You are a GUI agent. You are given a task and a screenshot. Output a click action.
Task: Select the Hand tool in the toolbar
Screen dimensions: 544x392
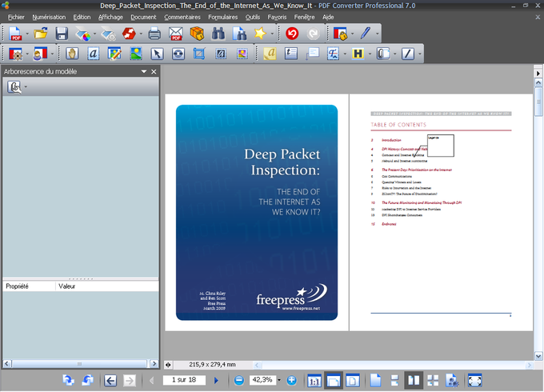(x=72, y=54)
